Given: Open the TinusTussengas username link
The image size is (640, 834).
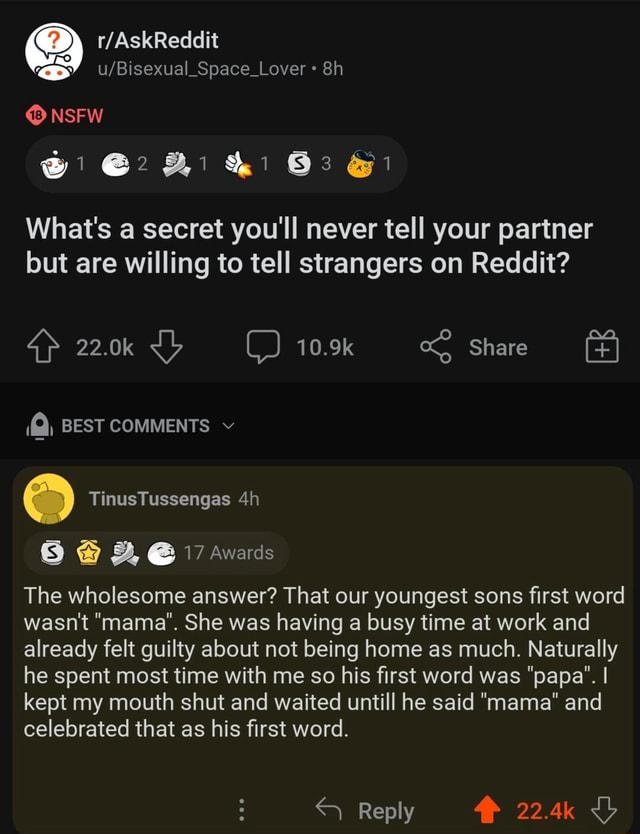Looking at the screenshot, I should (160, 498).
